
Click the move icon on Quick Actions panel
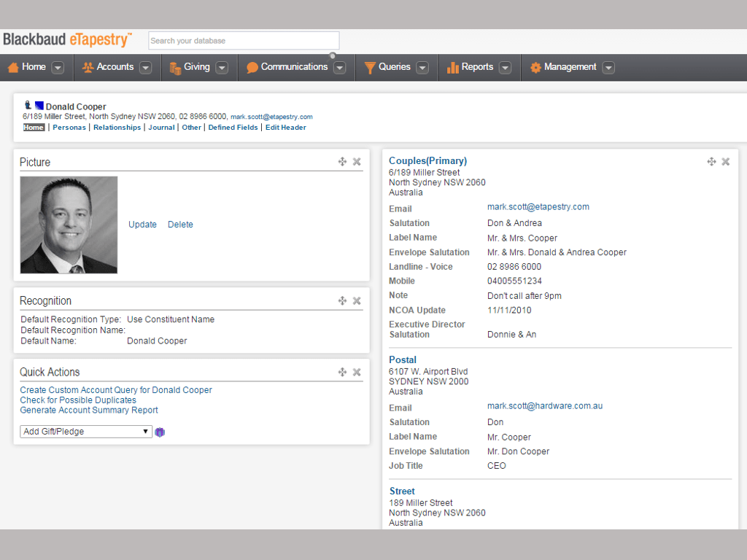point(342,372)
